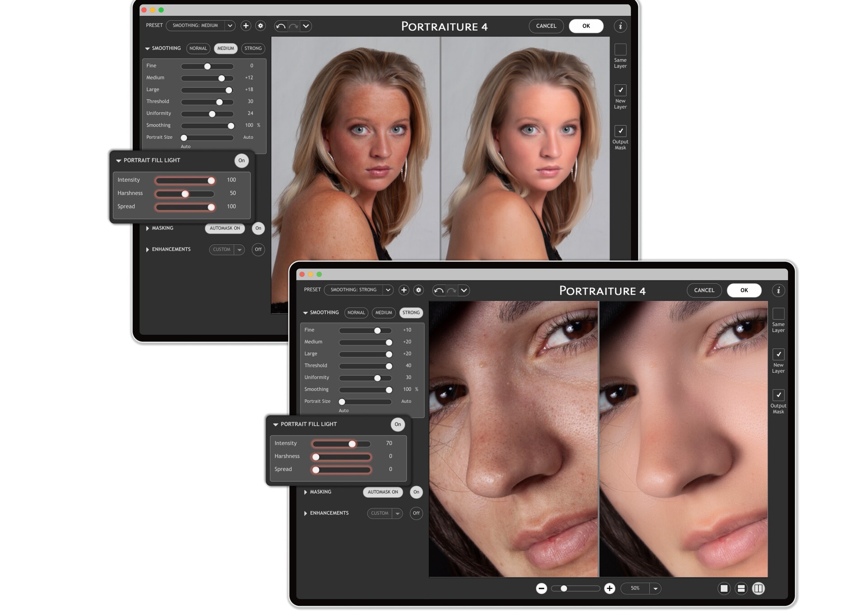Viewport: 868px width, 612px height.
Task: Toggle Enhancements Off button in back window
Action: coord(258,249)
